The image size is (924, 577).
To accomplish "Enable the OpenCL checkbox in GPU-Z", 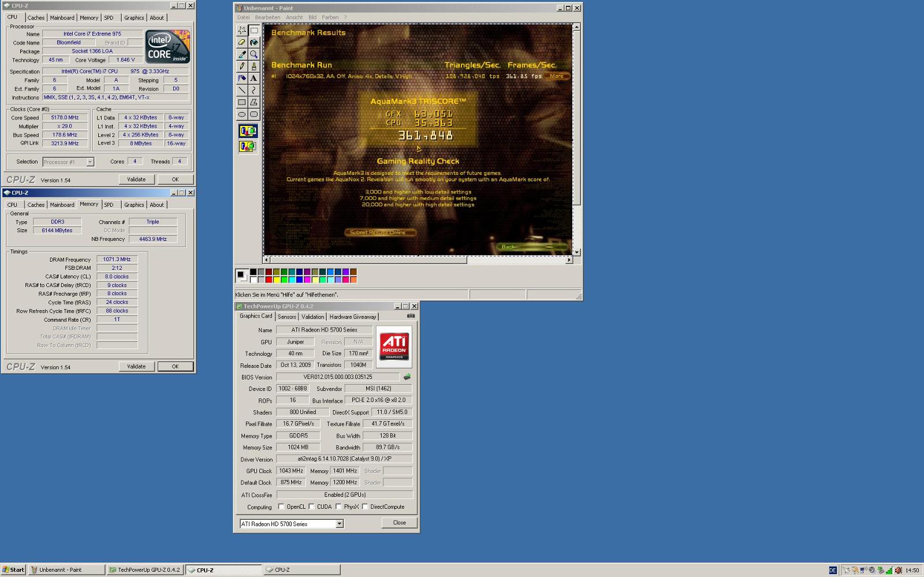I will point(281,507).
